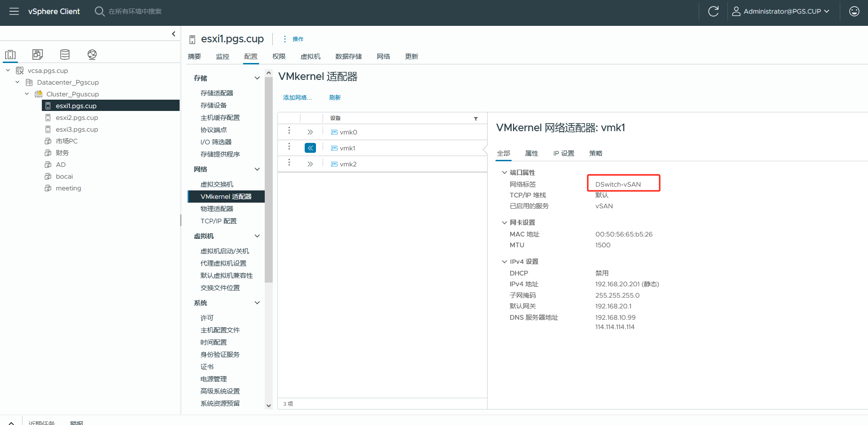Switch to the 属性 detail tab
The height and width of the screenshot is (425, 868).
531,153
